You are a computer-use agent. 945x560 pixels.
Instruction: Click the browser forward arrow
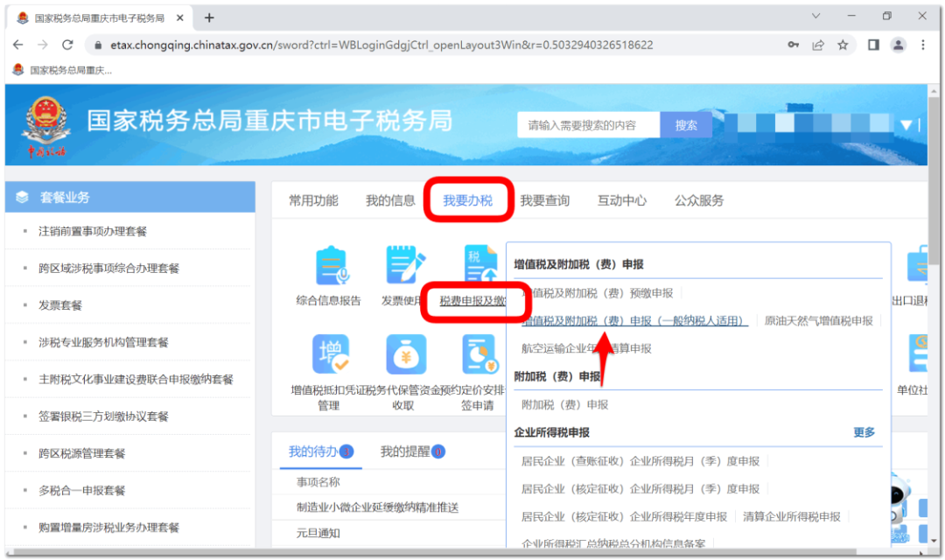(42, 45)
